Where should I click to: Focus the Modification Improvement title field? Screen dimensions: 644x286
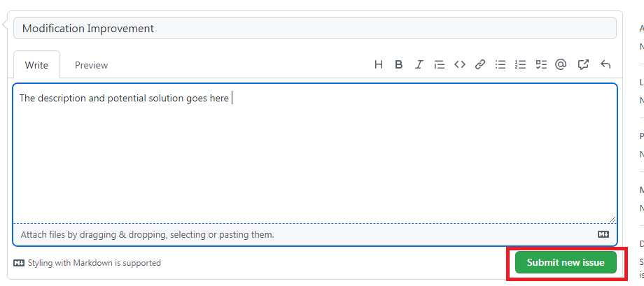coord(314,28)
